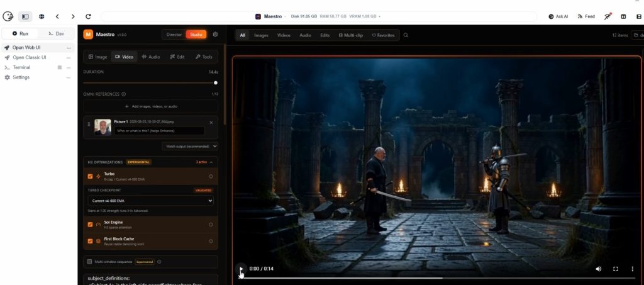The height and width of the screenshot is (285, 644).
Task: Filter gallery by Audio
Action: 305,35
